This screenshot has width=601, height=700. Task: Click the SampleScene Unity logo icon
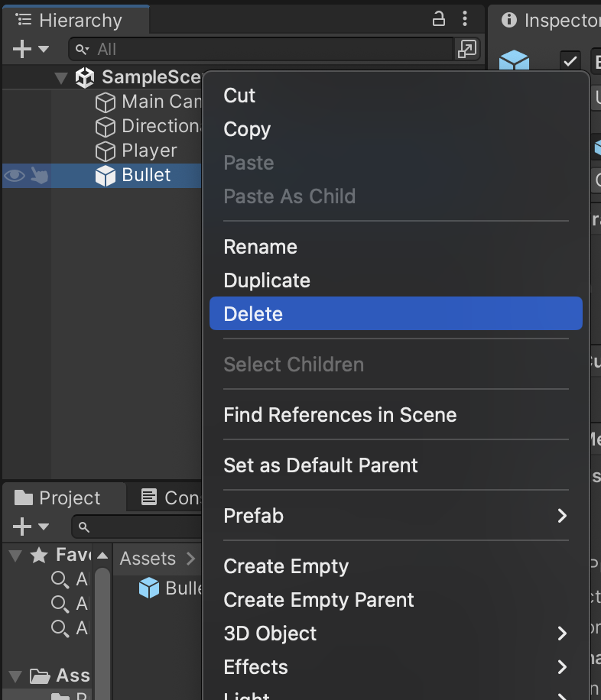point(84,78)
